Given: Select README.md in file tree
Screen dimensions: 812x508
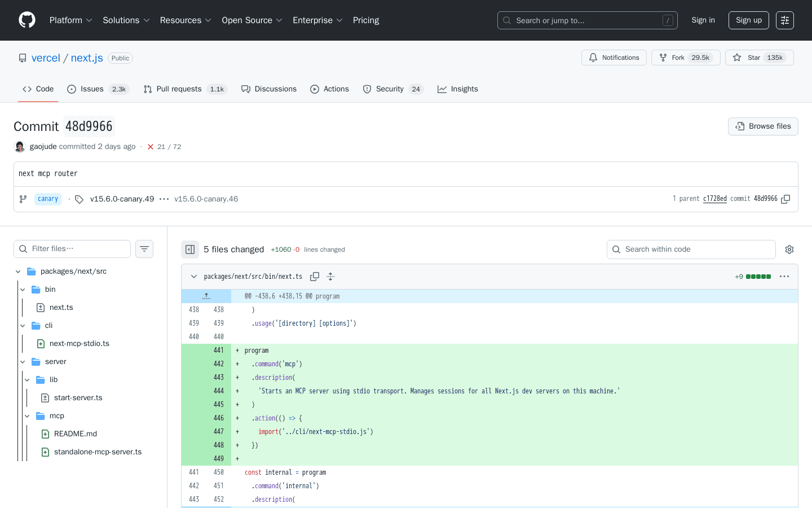Looking at the screenshot, I should click(x=75, y=434).
